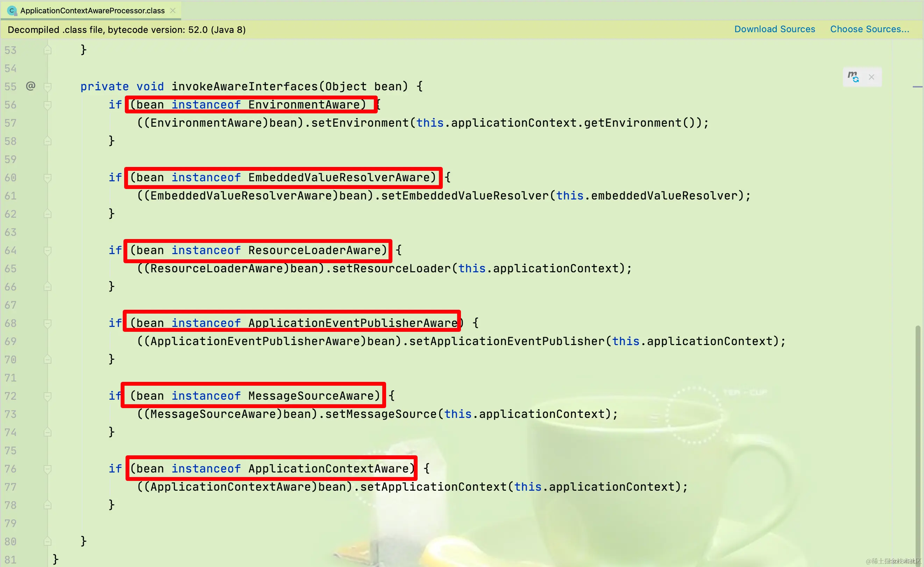Dismiss the Maven reload floating popup
The image size is (924, 567).
[872, 77]
